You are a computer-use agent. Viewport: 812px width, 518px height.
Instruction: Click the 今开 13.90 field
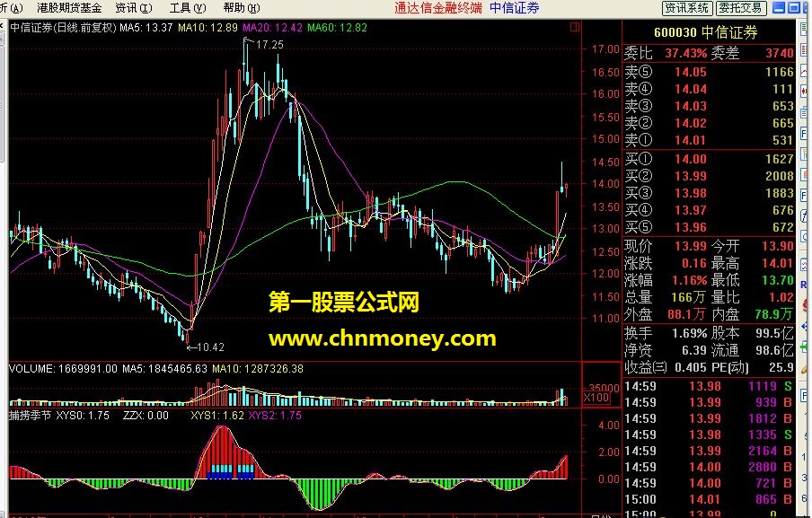(x=753, y=246)
